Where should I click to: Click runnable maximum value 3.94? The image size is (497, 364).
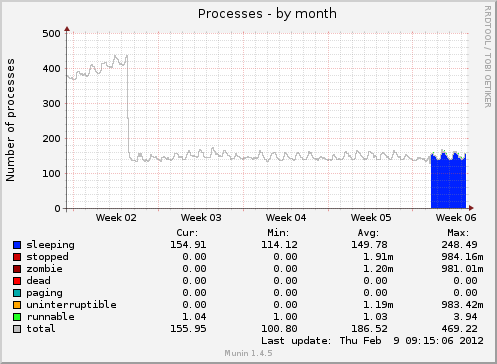tap(466, 317)
